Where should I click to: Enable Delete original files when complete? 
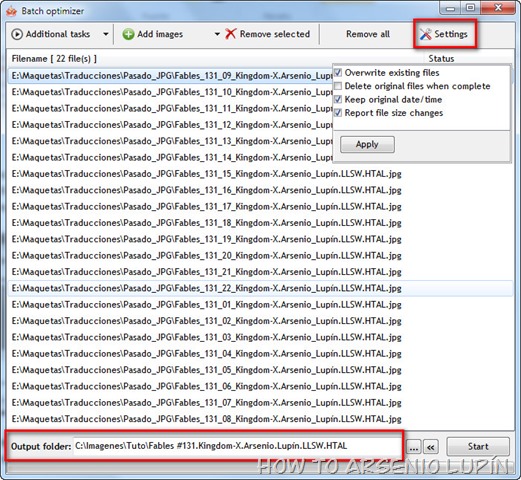338,86
